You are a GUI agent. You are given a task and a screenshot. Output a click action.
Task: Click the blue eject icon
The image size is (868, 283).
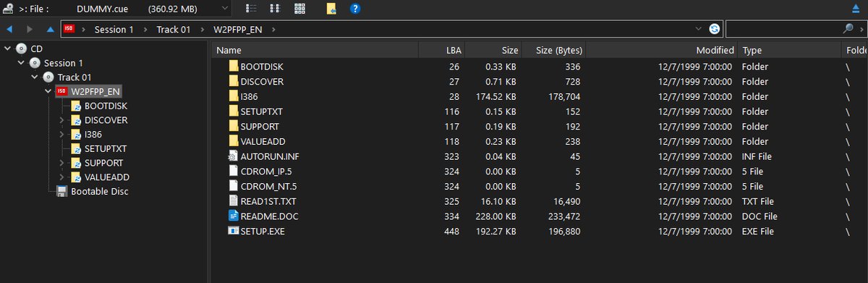(x=856, y=9)
